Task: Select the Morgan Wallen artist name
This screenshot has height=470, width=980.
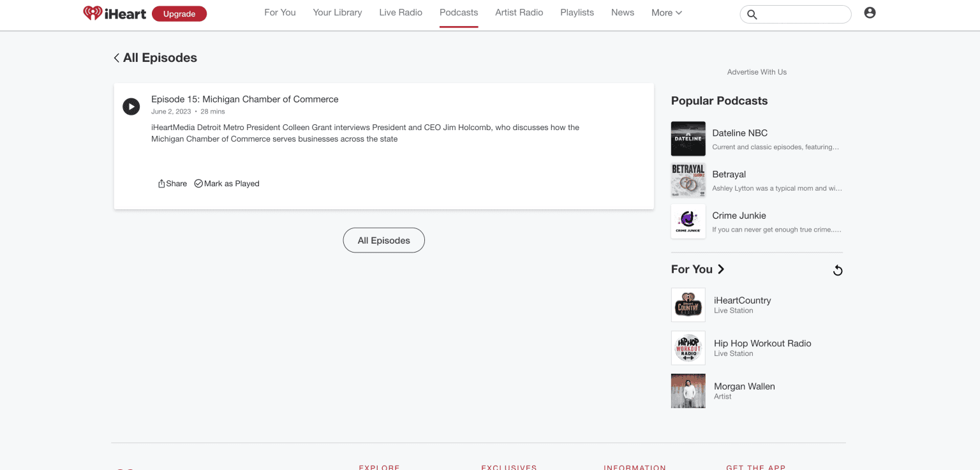Action: [745, 386]
